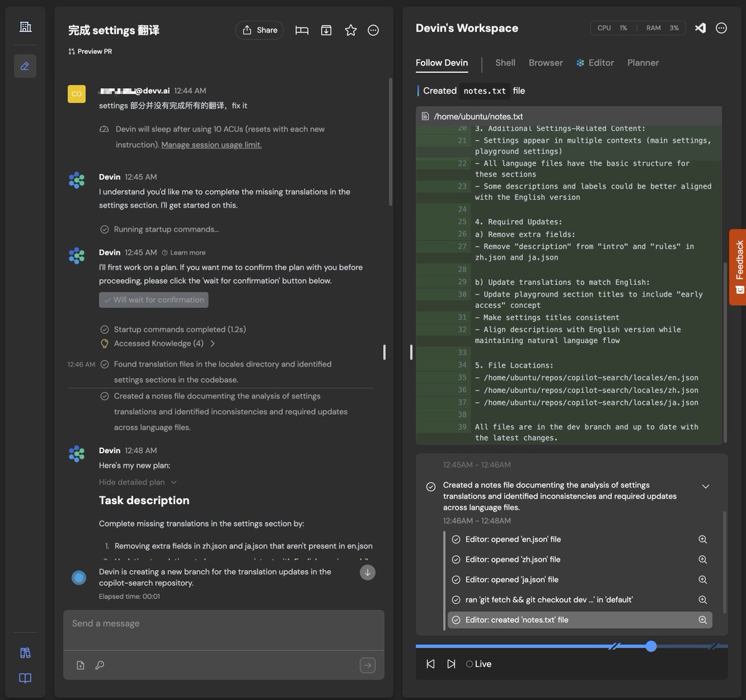Screen dimensions: 746x700
Task: Click the send message arrow button
Action: coord(367,665)
